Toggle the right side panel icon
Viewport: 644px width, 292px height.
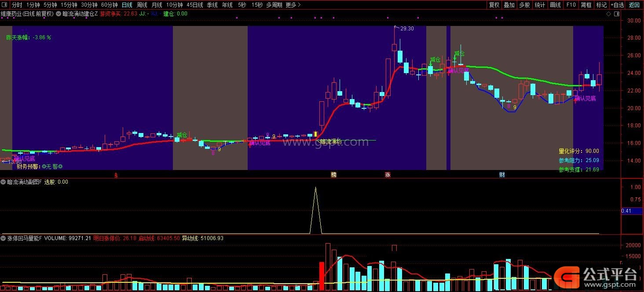(x=616, y=14)
